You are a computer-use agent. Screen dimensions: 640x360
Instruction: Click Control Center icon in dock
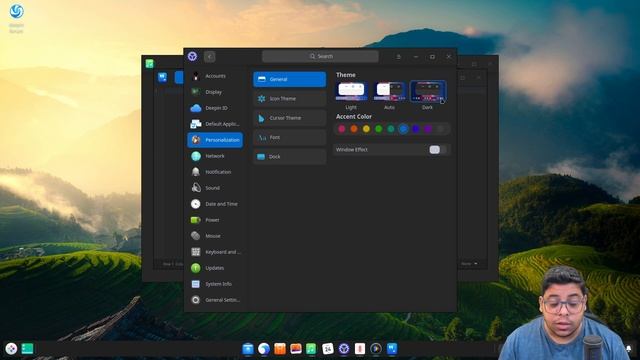(x=344, y=349)
